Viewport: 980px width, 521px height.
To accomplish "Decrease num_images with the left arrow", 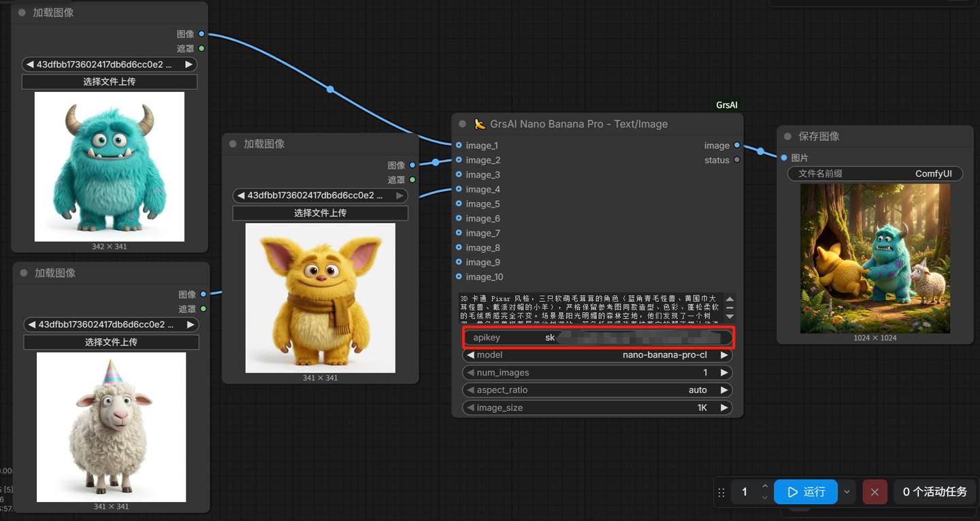I will point(470,373).
